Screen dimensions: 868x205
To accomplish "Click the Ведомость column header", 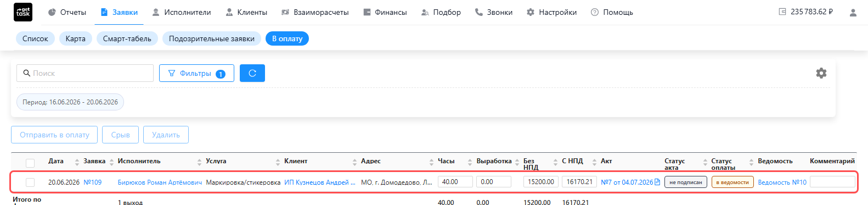I will click(x=775, y=161).
